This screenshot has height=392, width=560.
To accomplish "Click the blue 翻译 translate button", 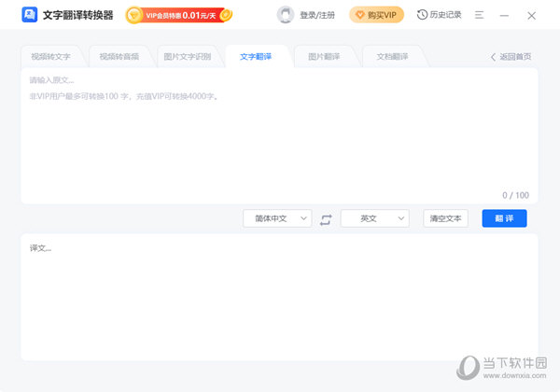I will [x=504, y=218].
